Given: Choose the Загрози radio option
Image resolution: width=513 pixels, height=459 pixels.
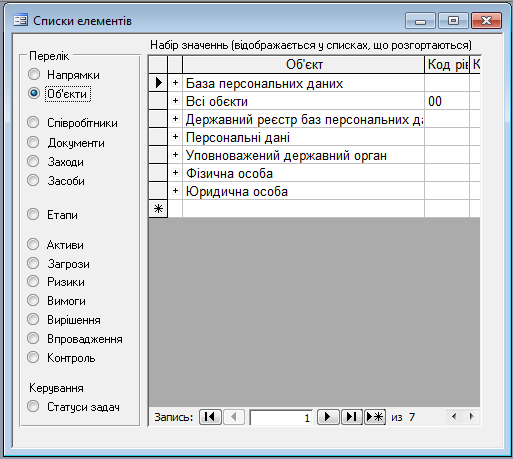Looking at the screenshot, I should [x=33, y=263].
